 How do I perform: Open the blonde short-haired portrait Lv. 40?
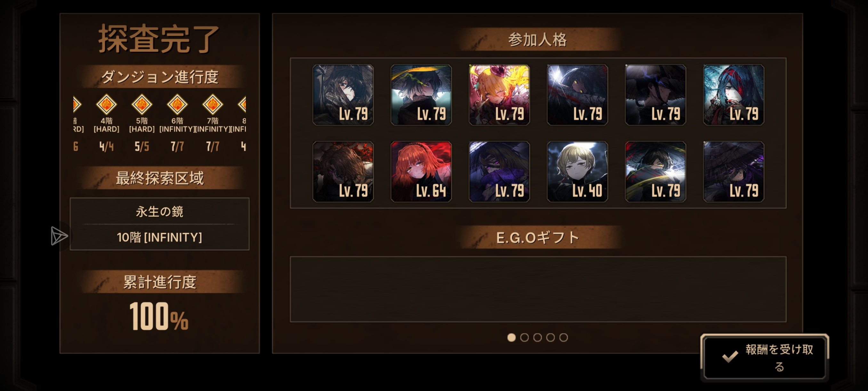tap(577, 172)
